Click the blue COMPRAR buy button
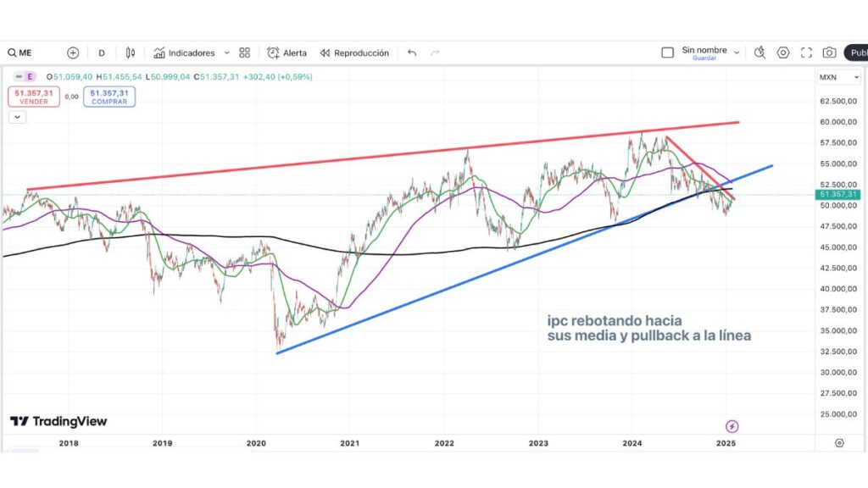This screenshot has width=868, height=488. [x=109, y=97]
